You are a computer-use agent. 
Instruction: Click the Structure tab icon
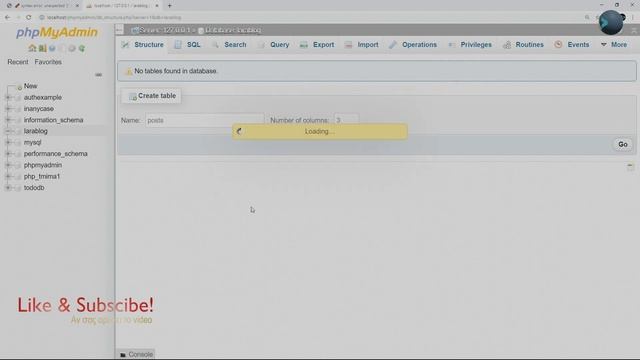click(x=125, y=44)
